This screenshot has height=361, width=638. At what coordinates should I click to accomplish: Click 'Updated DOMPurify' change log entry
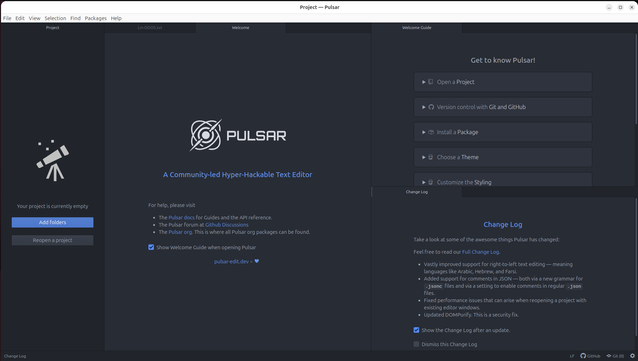pos(471,315)
